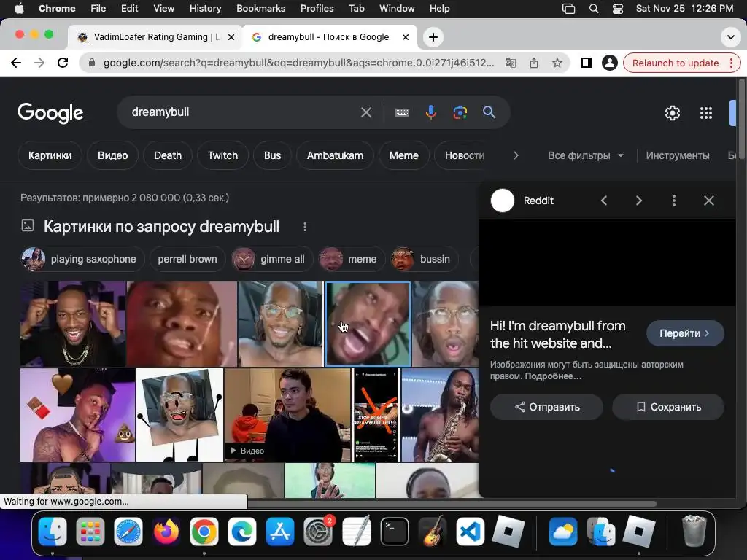Image resolution: width=747 pixels, height=560 pixels.
Task: Switch to the VadimLoafer Rating Gaming tab
Action: (156, 37)
